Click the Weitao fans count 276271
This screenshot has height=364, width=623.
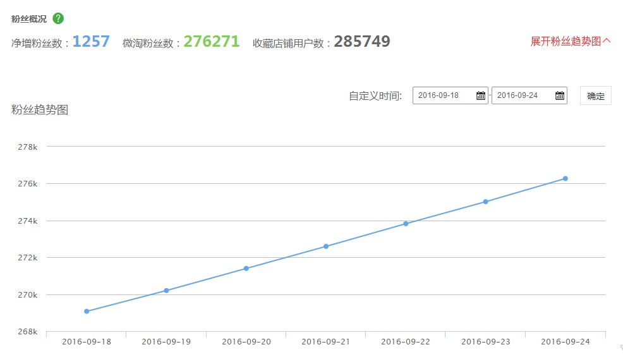[x=212, y=42]
